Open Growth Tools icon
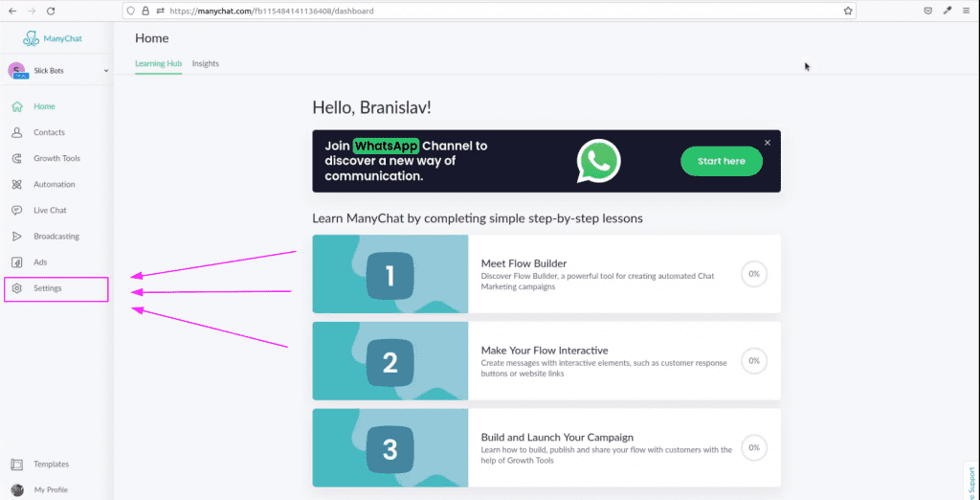 pos(17,158)
